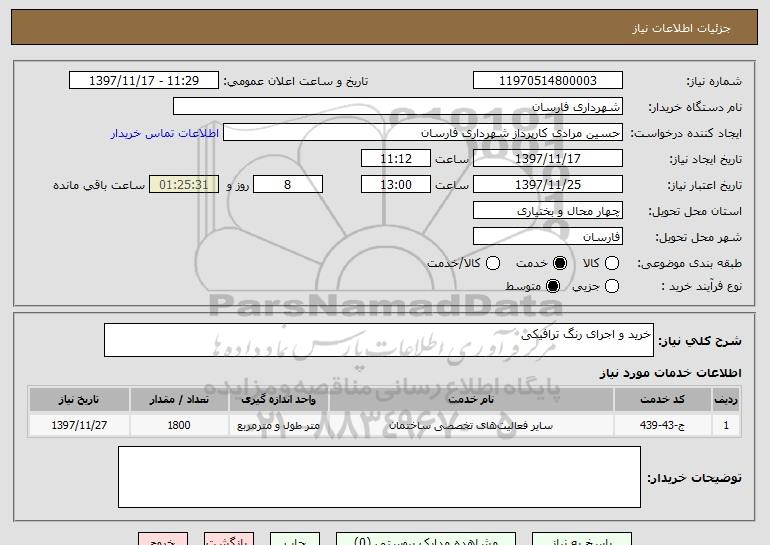Click the چاپ print button
Viewport: 770px width, 545px height.
click(x=295, y=539)
